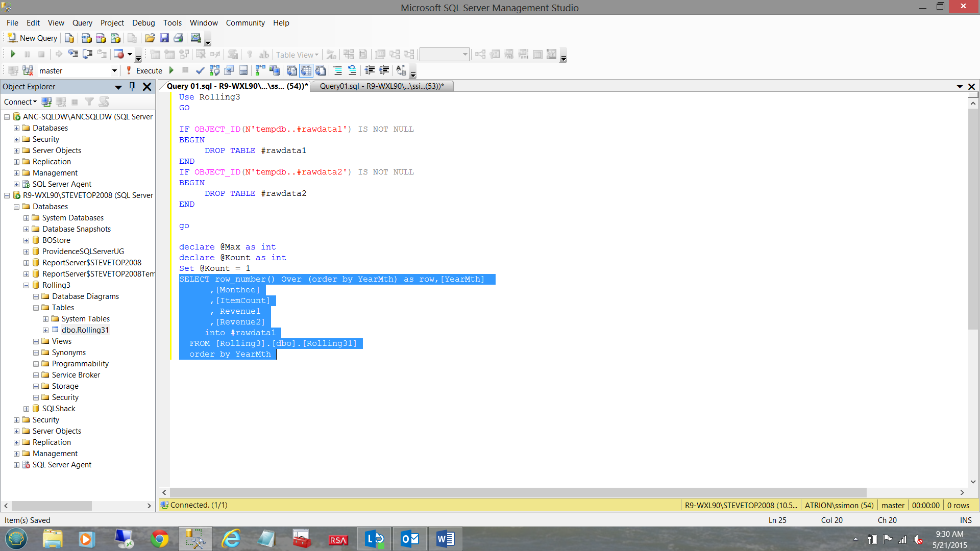Open Chrome from the Windows taskbar
The width and height of the screenshot is (980, 551).
[160, 539]
